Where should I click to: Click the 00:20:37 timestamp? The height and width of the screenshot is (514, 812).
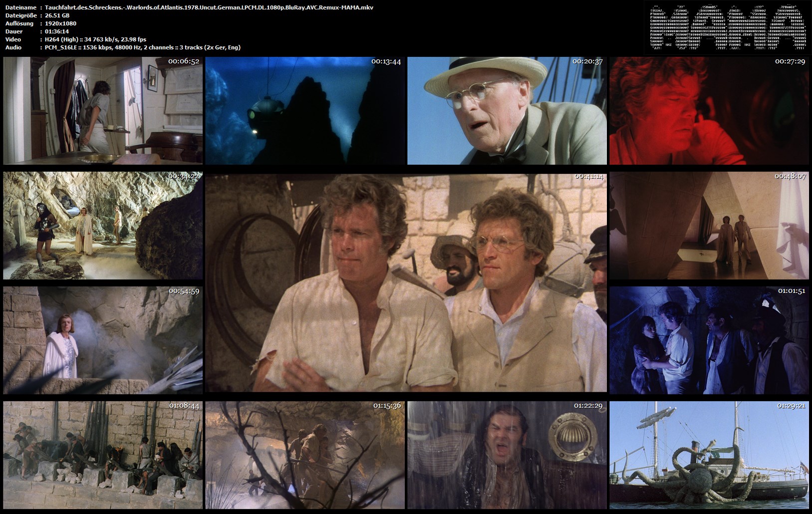point(587,61)
